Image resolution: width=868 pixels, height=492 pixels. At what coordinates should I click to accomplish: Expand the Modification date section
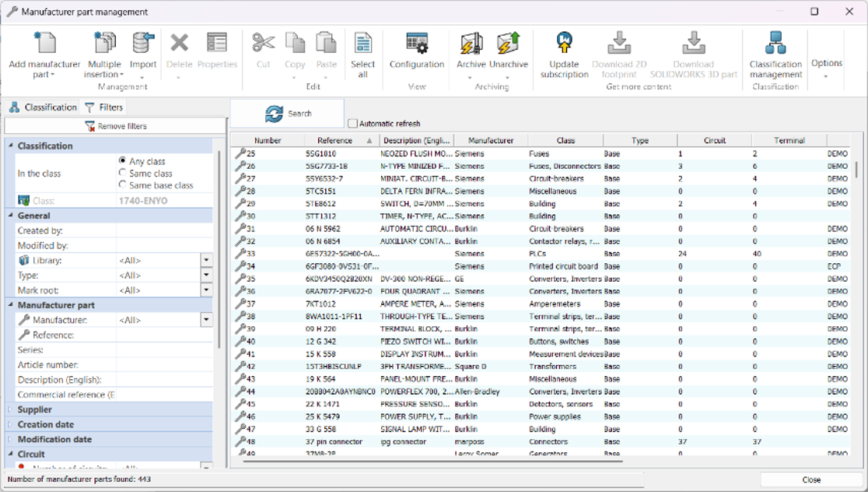[11, 439]
